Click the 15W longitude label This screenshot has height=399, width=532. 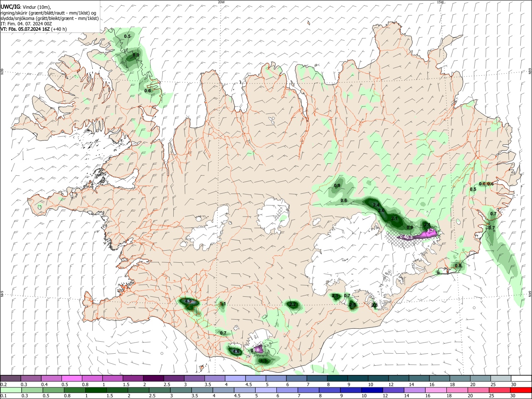[441, 2]
